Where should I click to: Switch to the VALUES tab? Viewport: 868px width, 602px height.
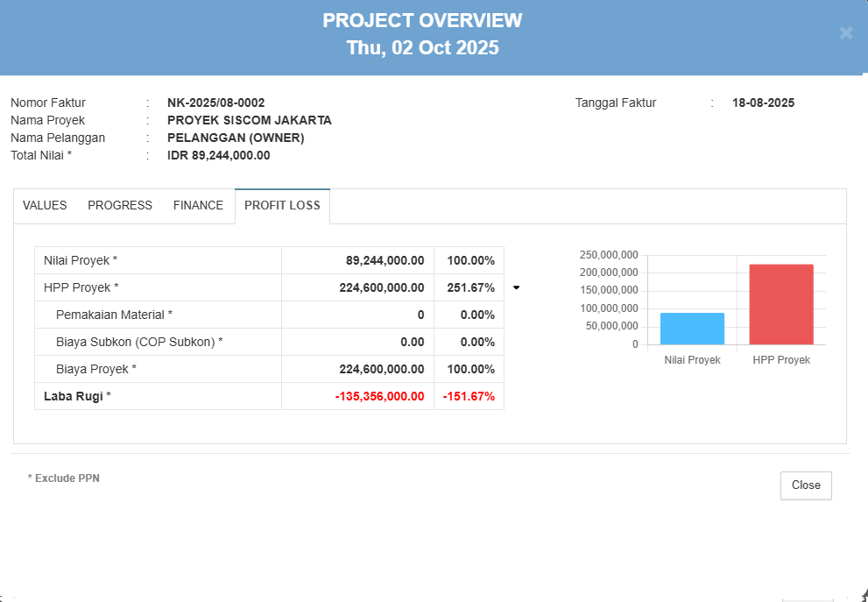(45, 206)
